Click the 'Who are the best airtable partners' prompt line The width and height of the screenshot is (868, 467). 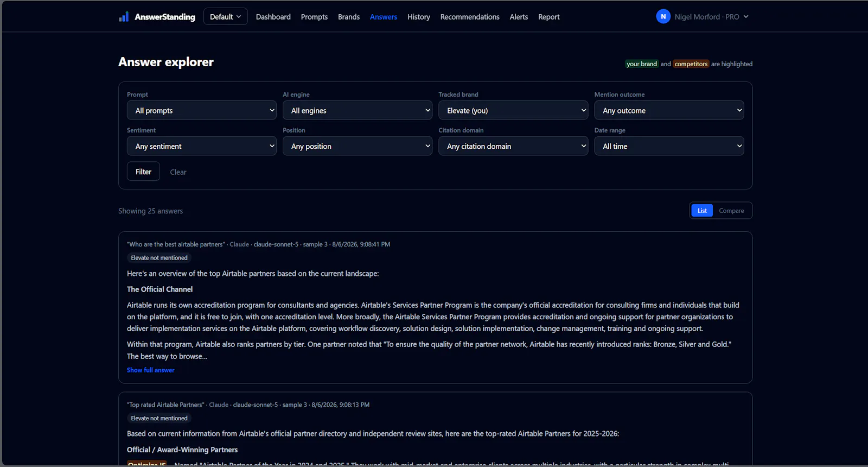coord(258,244)
